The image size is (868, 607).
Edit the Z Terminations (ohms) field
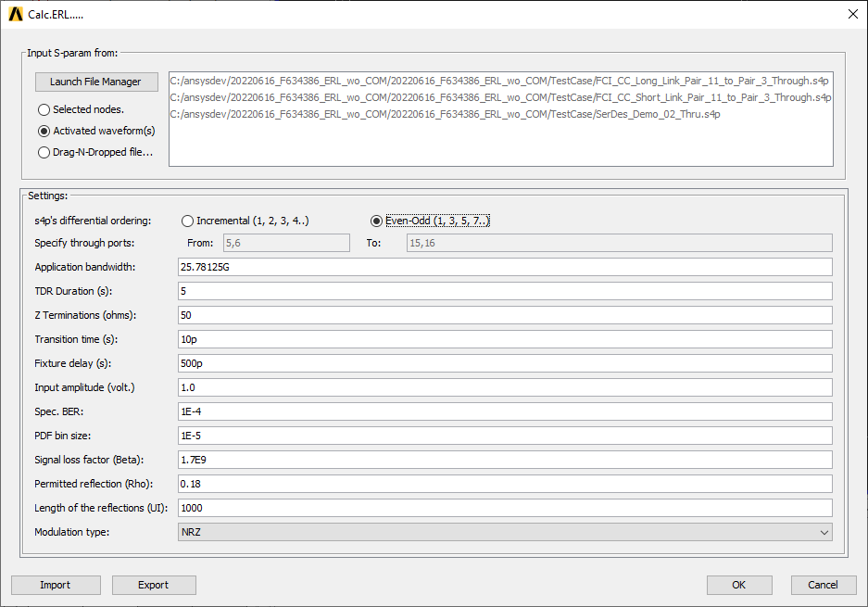coord(505,315)
